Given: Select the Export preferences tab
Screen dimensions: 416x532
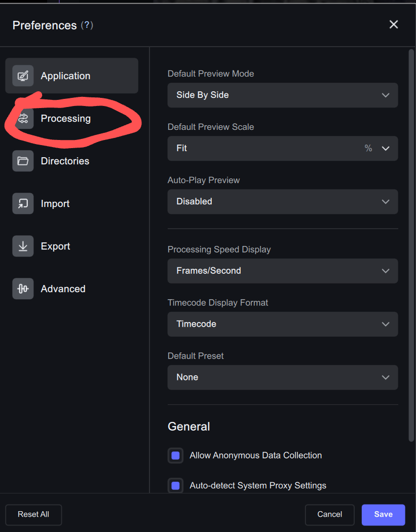Looking at the screenshot, I should [56, 246].
